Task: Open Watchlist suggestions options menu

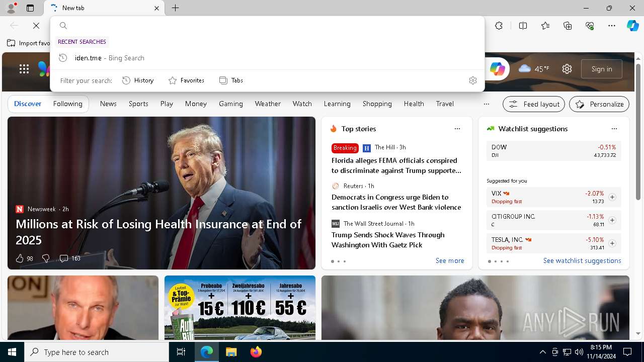Action: [x=614, y=129]
